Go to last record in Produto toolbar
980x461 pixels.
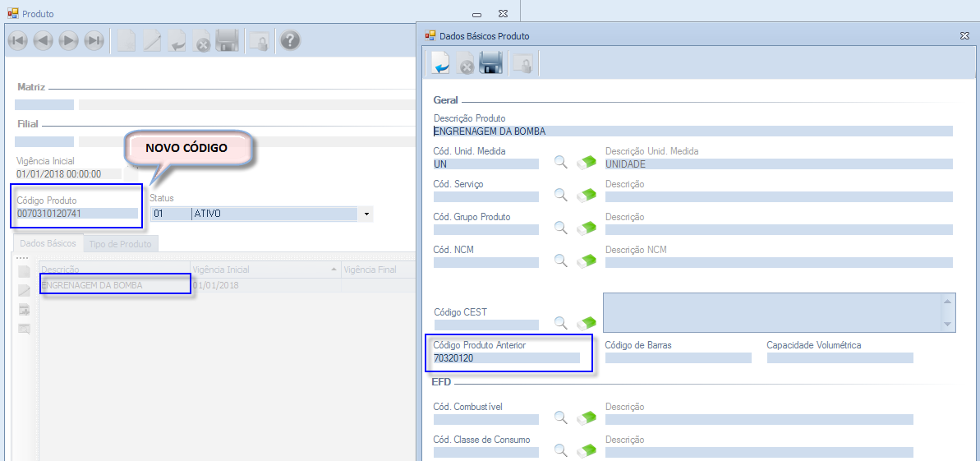94,41
